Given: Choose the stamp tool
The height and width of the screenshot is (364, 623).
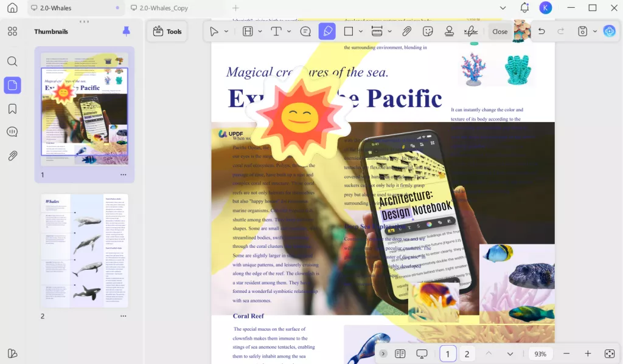Looking at the screenshot, I should (x=449, y=32).
